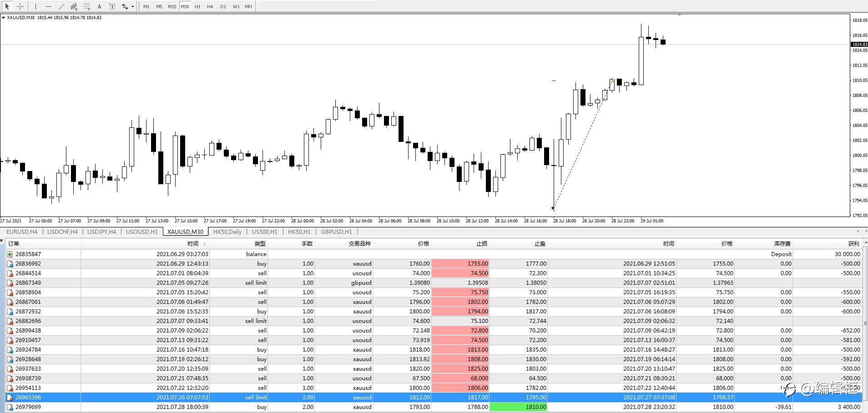Screen dimensions: 868x413
Task: Sort by the 止损 column header
Action: pyautogui.click(x=482, y=244)
